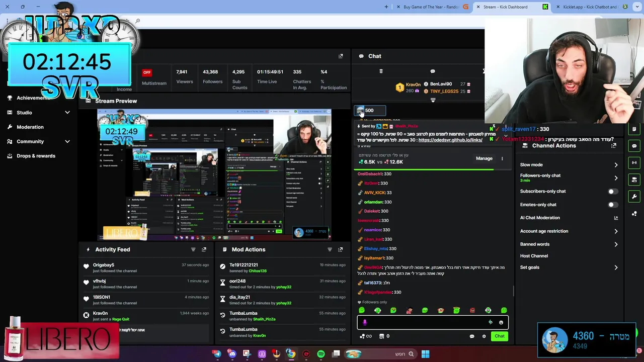Click Manage button on the poll

pos(484,158)
